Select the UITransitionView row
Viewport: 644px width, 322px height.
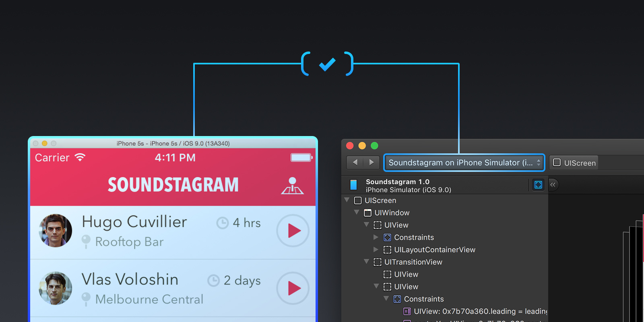(x=445, y=262)
